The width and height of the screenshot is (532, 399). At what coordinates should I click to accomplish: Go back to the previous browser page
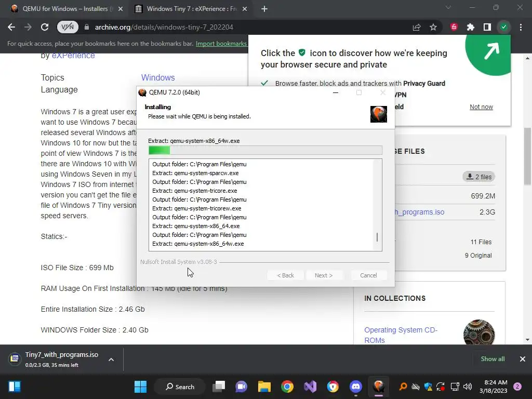(11, 27)
